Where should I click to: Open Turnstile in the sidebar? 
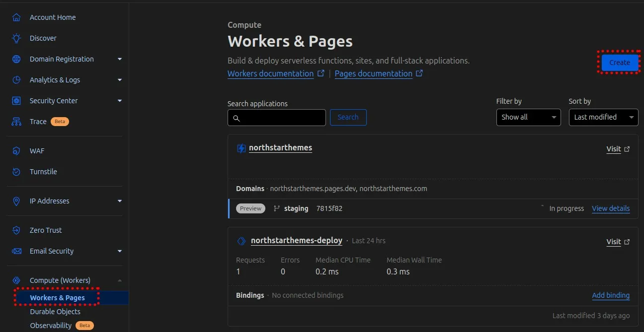[x=43, y=172]
